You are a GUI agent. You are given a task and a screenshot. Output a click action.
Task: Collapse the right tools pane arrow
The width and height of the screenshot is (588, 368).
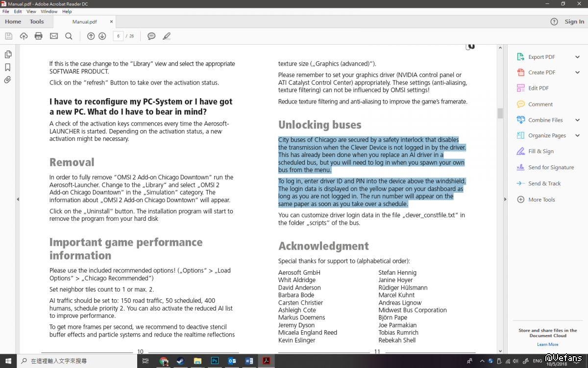[x=505, y=199]
